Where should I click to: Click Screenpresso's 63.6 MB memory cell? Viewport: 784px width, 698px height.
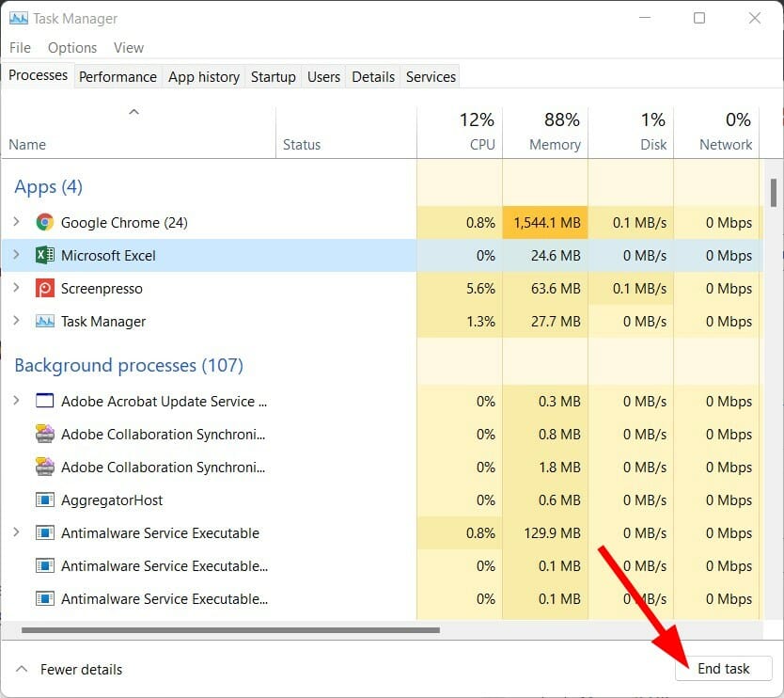(545, 288)
